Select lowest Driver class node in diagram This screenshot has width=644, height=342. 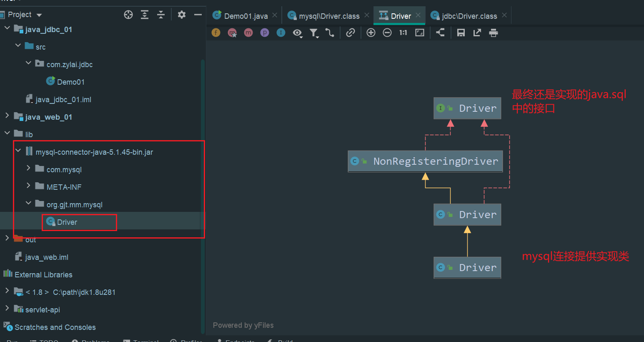coord(467,267)
